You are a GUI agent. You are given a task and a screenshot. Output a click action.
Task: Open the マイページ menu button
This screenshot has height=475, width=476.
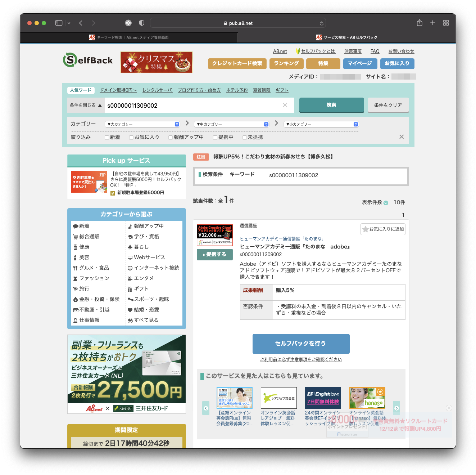[x=360, y=64]
